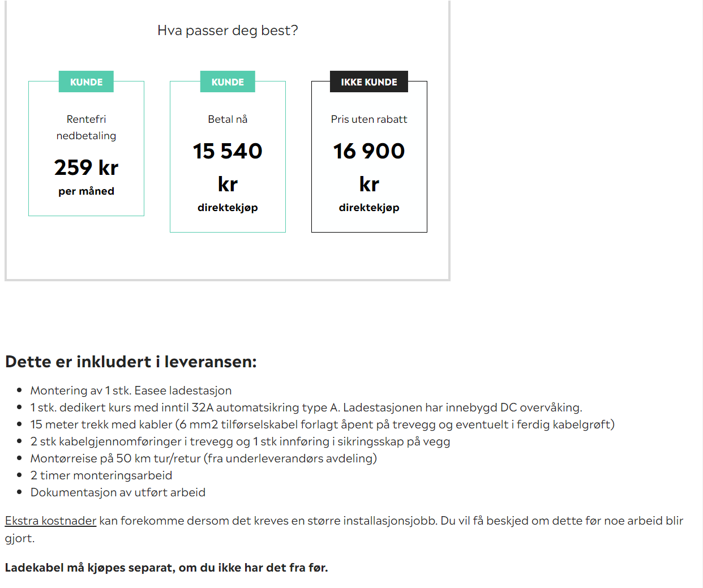This screenshot has height=588, width=703.
Task: Click the Dette er inkludert i leveransen heading
Action: click(131, 362)
